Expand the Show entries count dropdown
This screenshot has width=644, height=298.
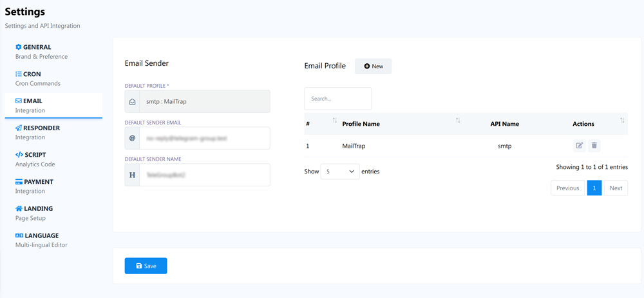[340, 172]
